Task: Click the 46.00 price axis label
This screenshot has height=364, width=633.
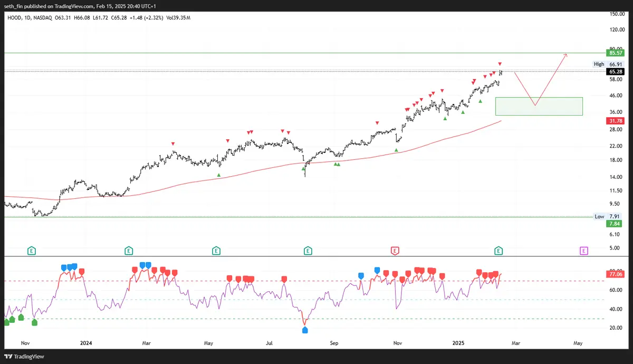Action: click(616, 95)
